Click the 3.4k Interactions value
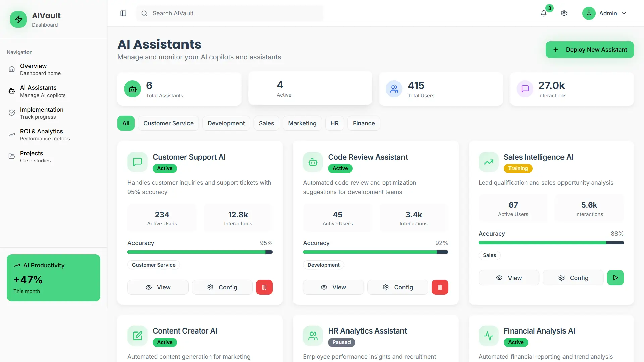Viewport: 644px width, 362px height. [414, 215]
